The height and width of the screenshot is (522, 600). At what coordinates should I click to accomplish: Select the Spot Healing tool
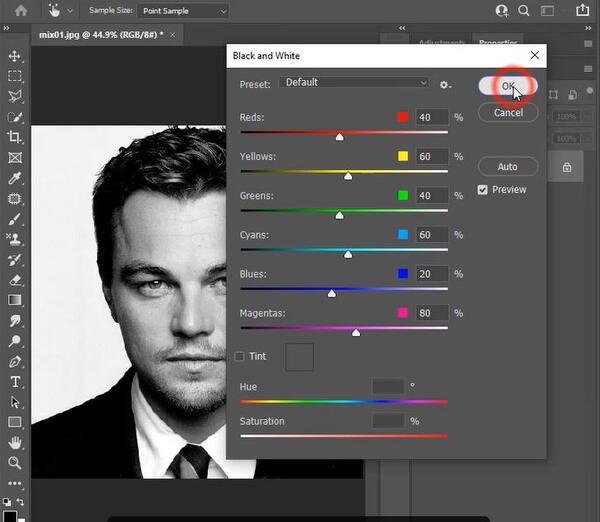tap(15, 199)
